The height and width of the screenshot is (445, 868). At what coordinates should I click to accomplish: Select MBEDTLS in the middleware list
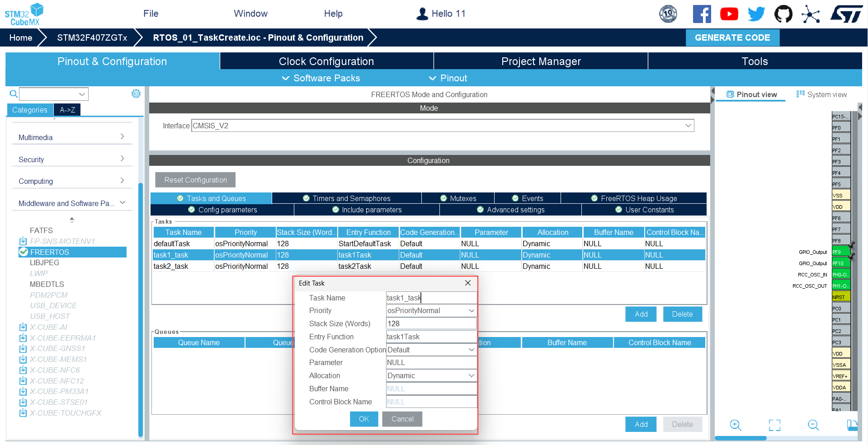pyautogui.click(x=47, y=284)
